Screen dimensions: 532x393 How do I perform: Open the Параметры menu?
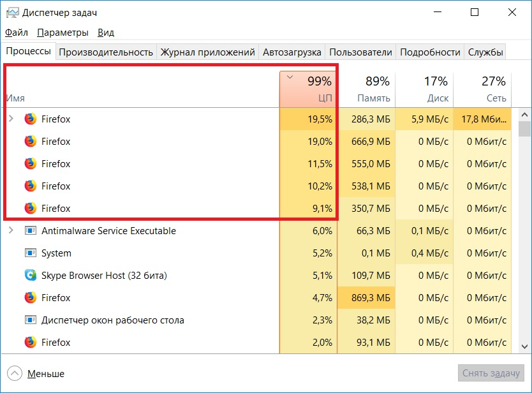(x=63, y=33)
